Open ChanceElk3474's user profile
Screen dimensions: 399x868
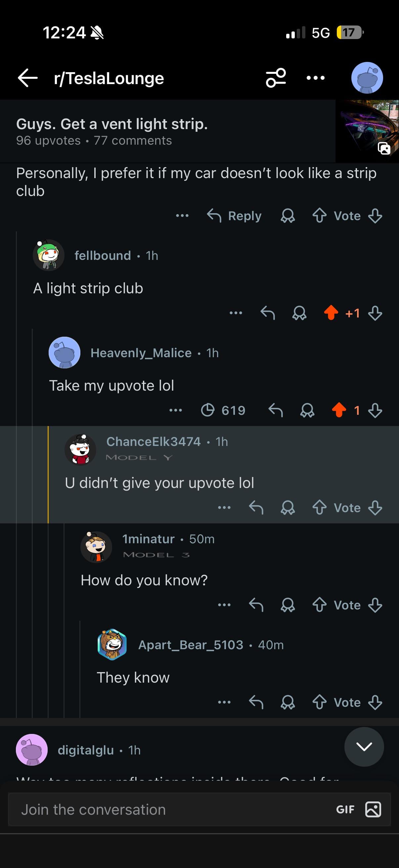coord(153,441)
